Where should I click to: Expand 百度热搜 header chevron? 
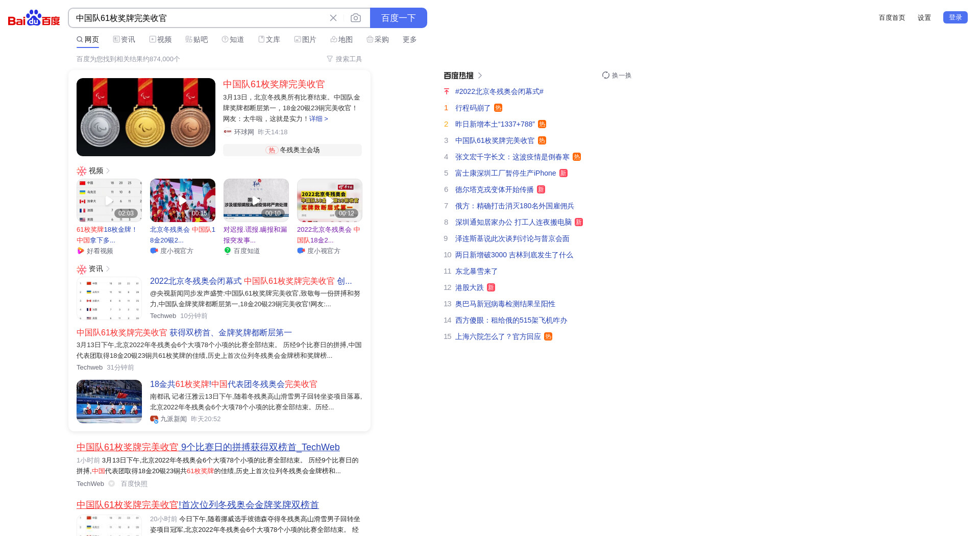pos(480,75)
